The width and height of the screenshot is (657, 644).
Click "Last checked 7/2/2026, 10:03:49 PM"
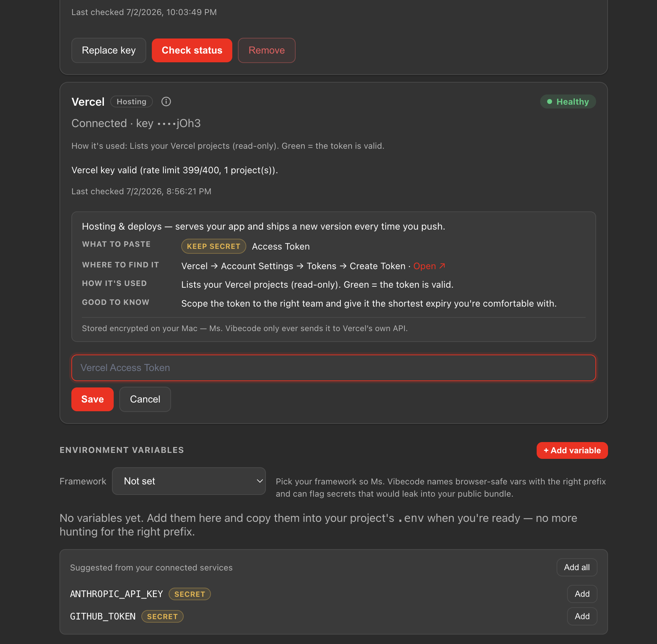point(144,12)
